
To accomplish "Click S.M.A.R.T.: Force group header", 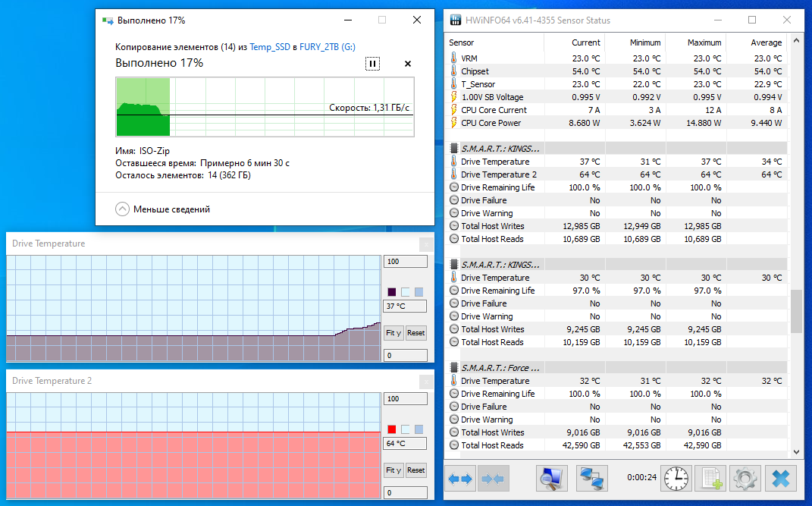I will pos(616,368).
